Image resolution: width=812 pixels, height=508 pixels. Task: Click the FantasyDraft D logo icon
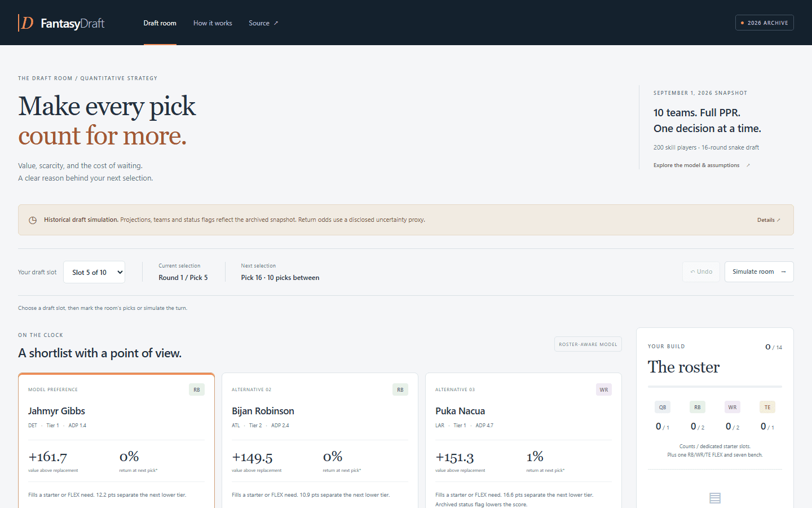26,23
